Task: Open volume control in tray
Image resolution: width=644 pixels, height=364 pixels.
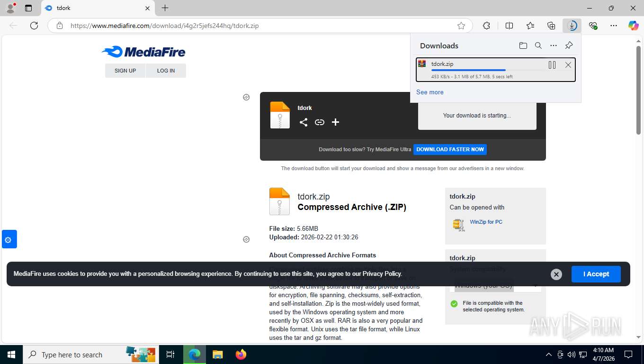Action: tap(572, 355)
